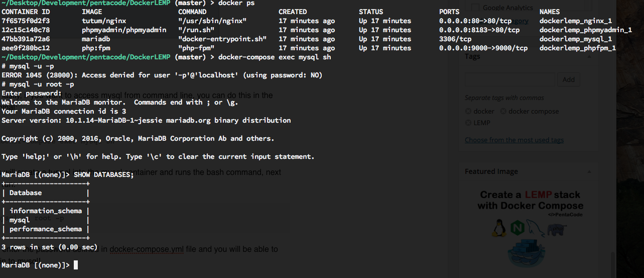Remove the 'docker' tag from the post
The width and height of the screenshot is (644, 278).
pyautogui.click(x=468, y=111)
